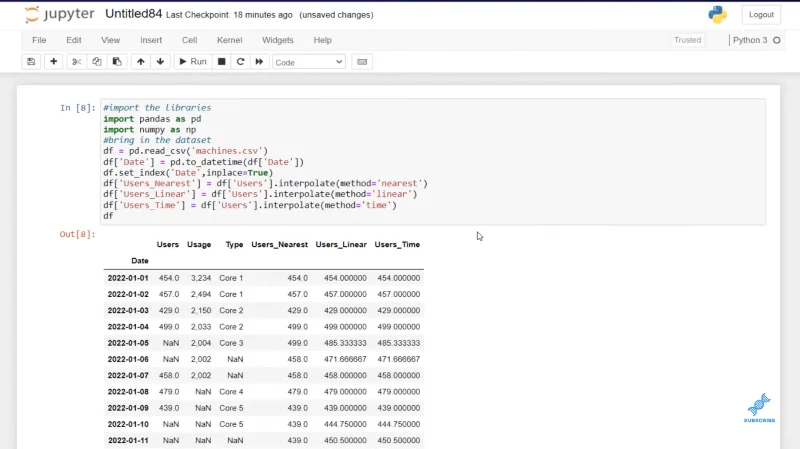Click the 3,234 Usage value
The image size is (800, 449).
click(201, 278)
